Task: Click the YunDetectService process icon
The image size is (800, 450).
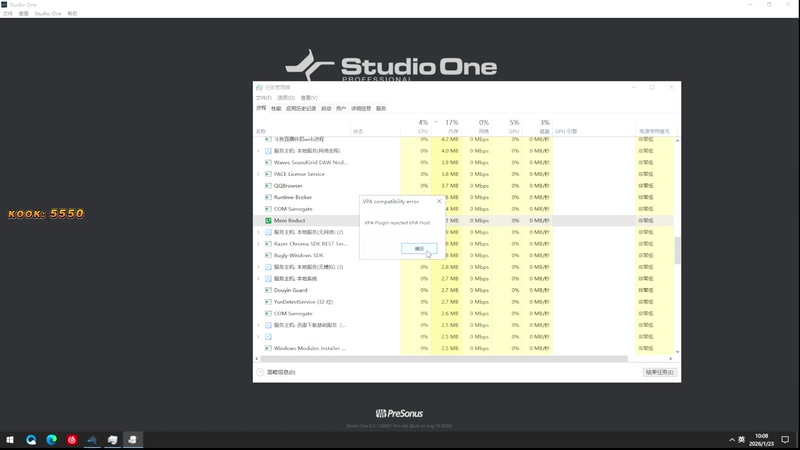Action: [268, 302]
